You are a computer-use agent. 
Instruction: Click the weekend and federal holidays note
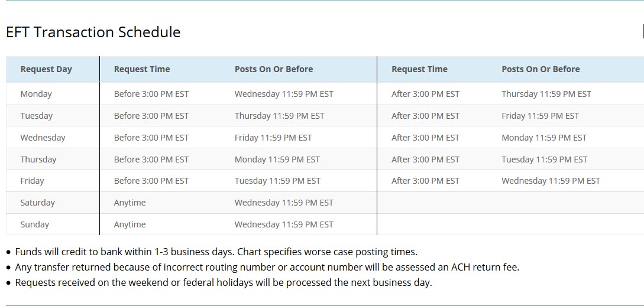pyautogui.click(x=224, y=282)
